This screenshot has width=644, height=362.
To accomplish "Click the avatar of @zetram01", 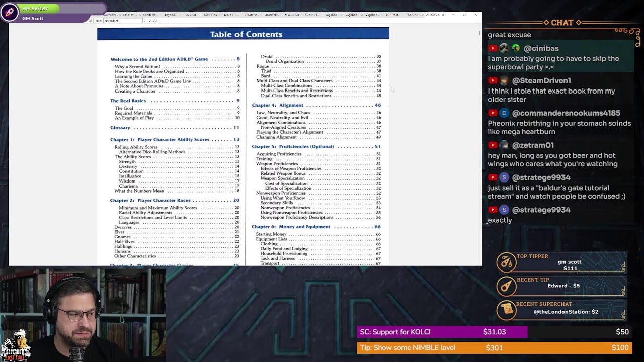I will (x=504, y=145).
